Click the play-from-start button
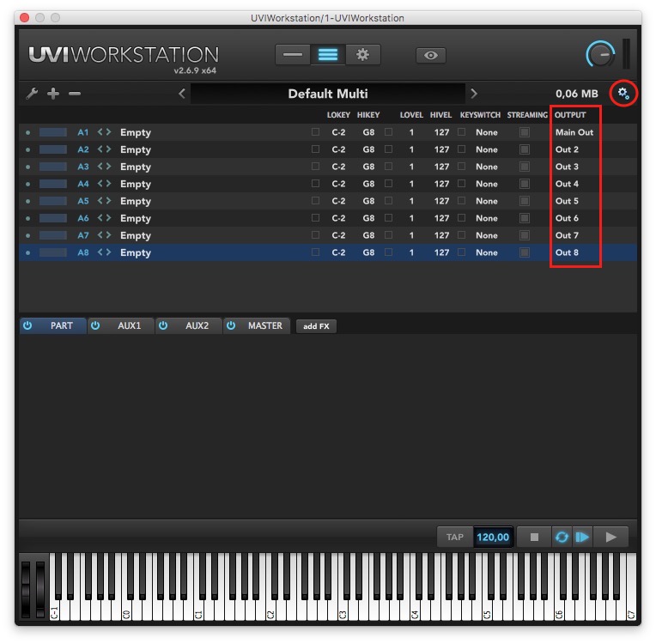This screenshot has width=656, height=644. pos(582,537)
